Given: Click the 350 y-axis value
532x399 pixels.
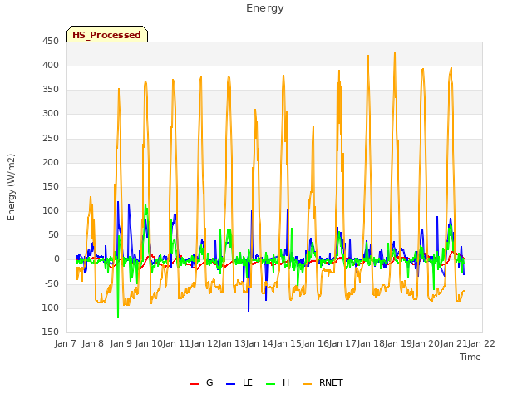Looking at the screenshot, I should pyautogui.click(x=51, y=90).
